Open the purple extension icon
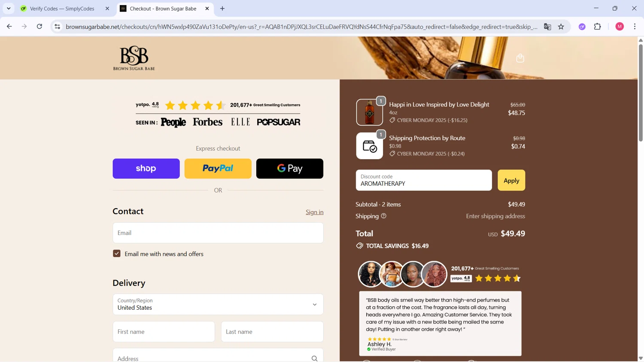Viewport: 644px width, 362px height. 582,27
